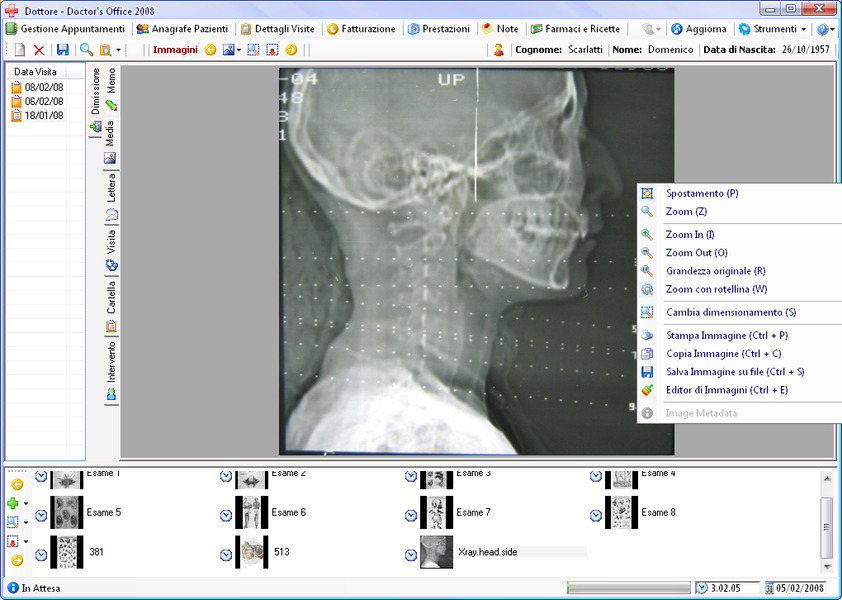Toggle the clock icon beside Xray.head.side
The image size is (842, 600).
[411, 555]
